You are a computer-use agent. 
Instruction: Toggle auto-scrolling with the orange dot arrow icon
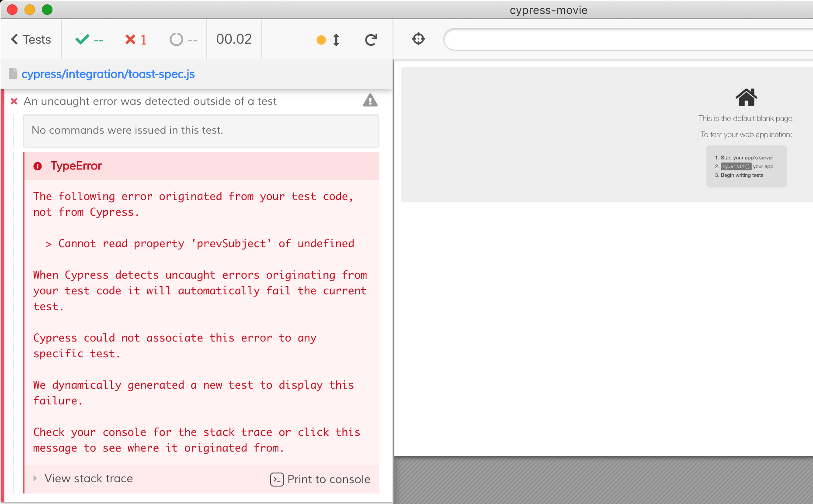pyautogui.click(x=328, y=40)
